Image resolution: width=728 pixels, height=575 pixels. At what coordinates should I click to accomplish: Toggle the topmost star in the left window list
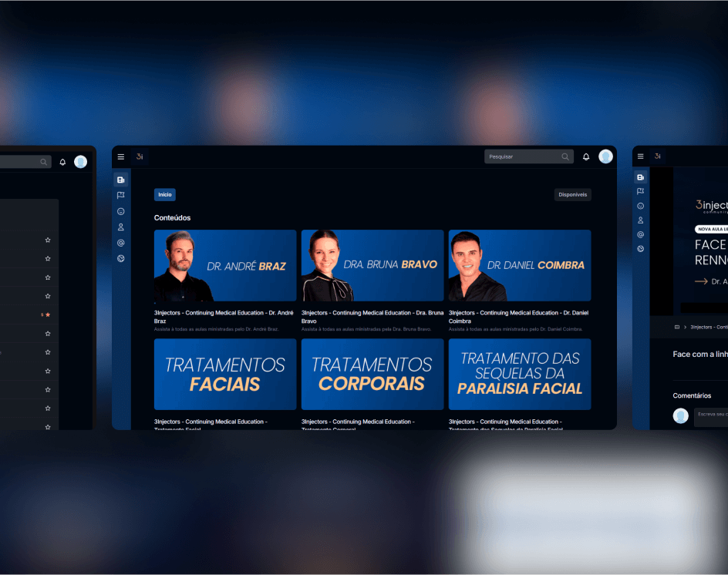tap(48, 240)
